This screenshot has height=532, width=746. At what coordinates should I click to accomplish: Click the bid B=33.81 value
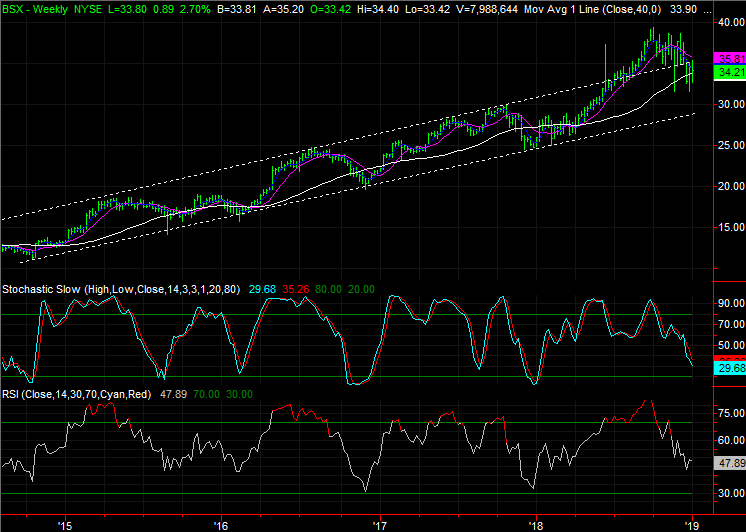tap(236, 9)
